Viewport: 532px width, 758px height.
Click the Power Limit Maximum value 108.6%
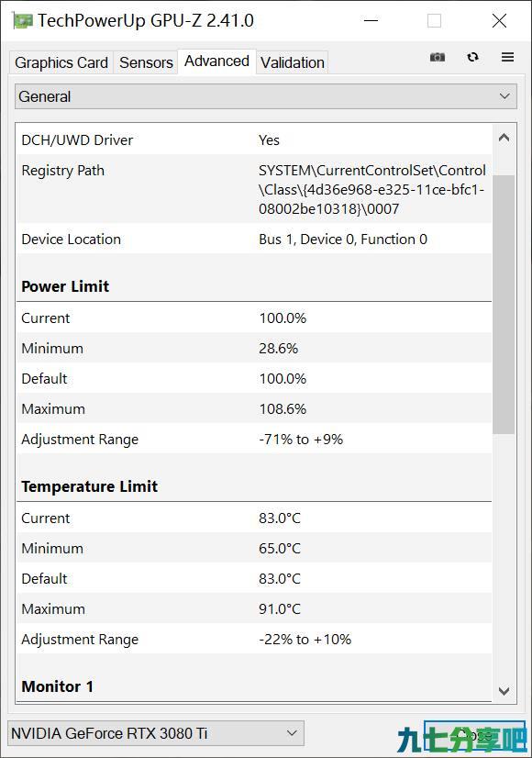point(283,409)
